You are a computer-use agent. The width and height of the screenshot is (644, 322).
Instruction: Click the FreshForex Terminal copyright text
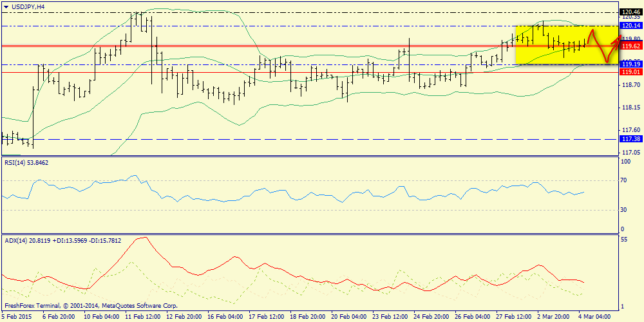click(90, 305)
